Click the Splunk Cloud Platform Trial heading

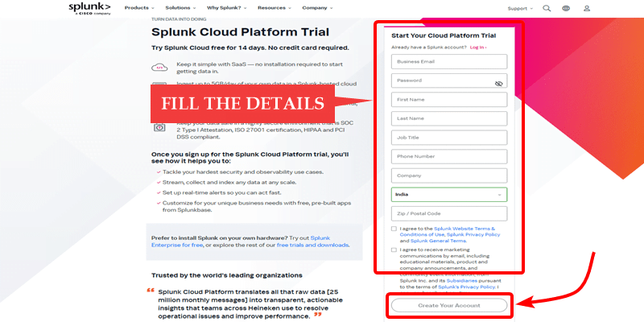point(240,32)
